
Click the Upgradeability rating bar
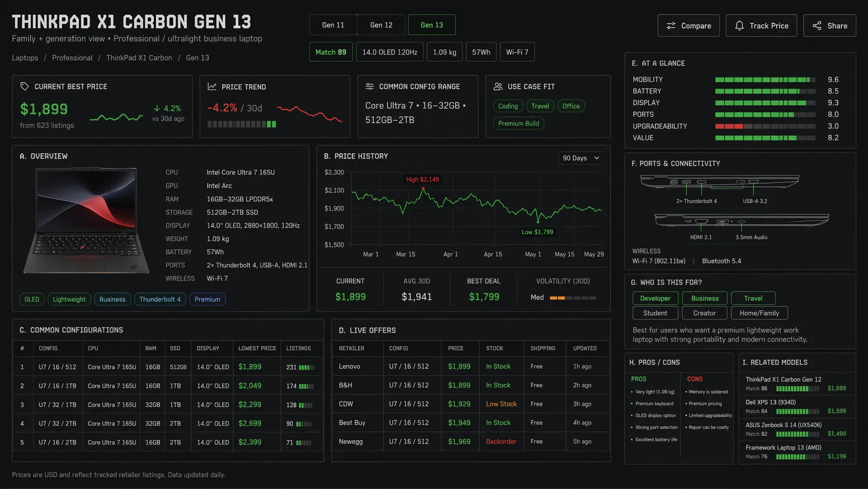click(x=765, y=126)
